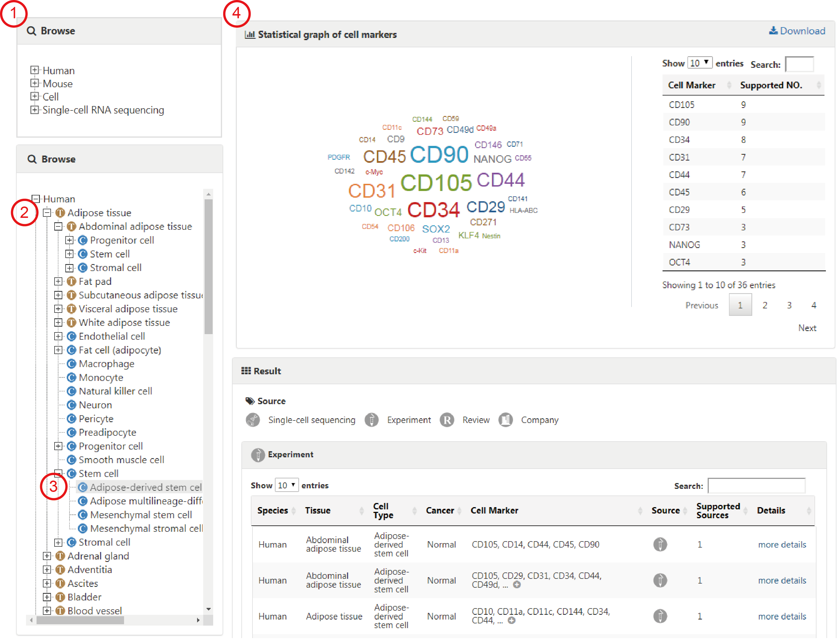Click the Adipose tissue tissue icon

[60, 213]
